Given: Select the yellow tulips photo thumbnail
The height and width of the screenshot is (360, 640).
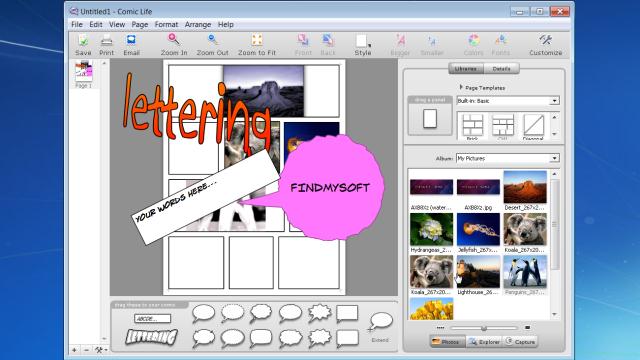Looking at the screenshot, I should (x=431, y=309).
